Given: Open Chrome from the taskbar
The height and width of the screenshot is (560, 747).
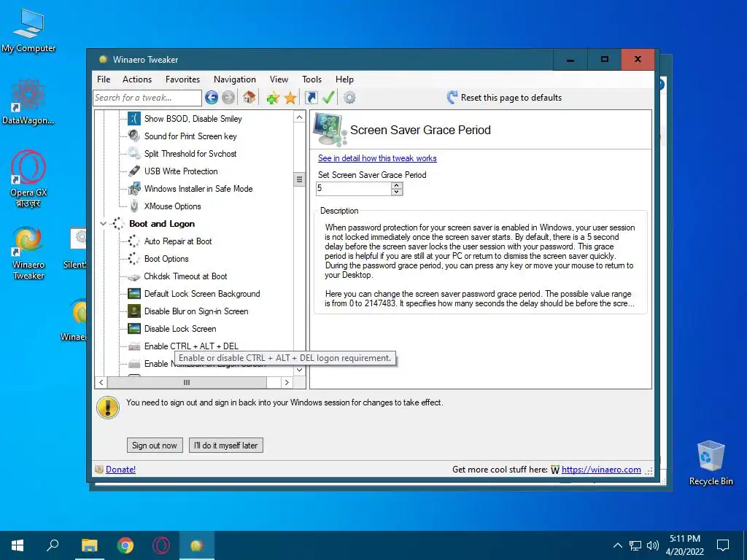Looking at the screenshot, I should [125, 545].
